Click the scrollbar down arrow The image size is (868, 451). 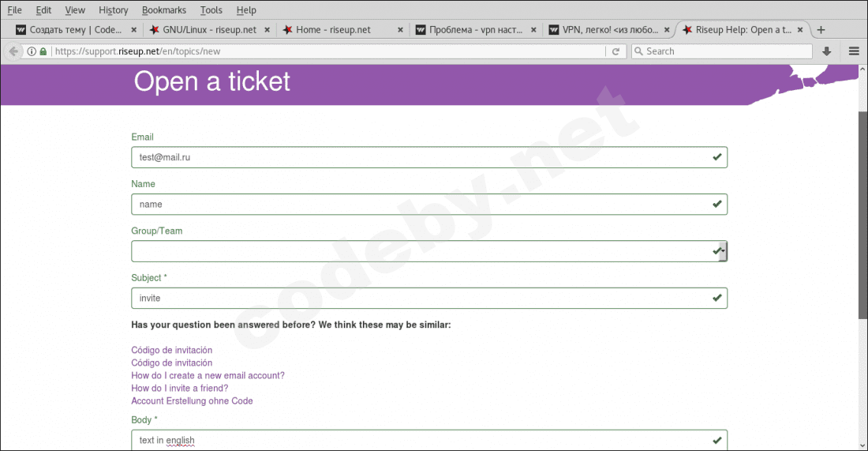862,445
